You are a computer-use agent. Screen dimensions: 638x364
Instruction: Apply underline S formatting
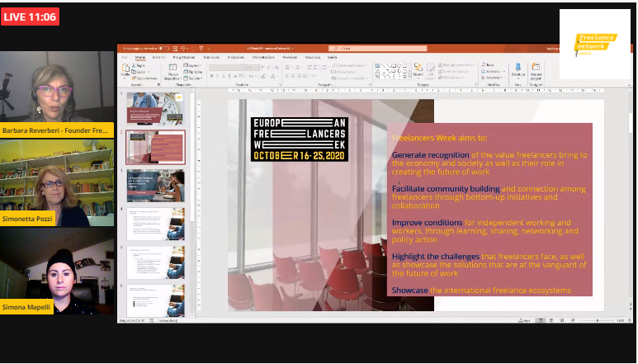(224, 76)
